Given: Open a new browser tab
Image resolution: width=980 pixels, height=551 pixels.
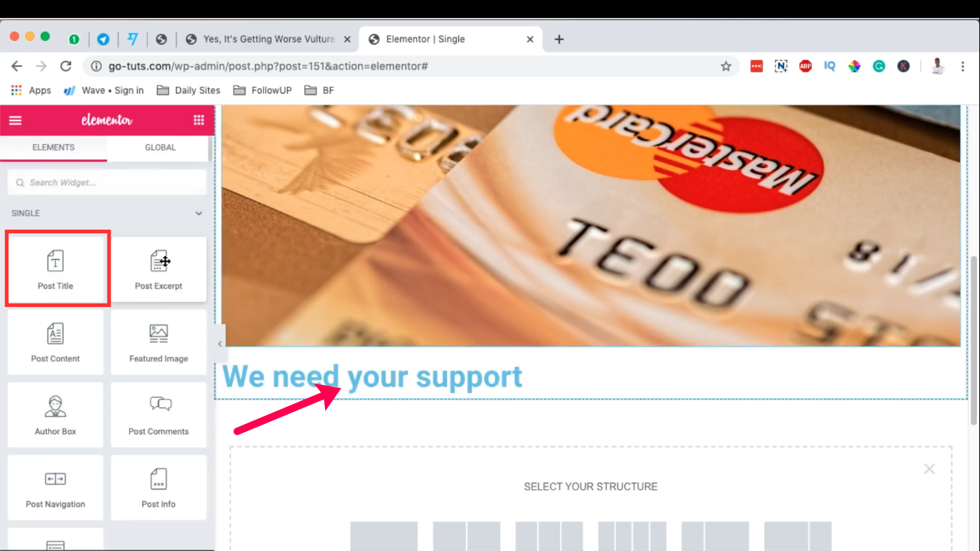Looking at the screenshot, I should coord(559,39).
